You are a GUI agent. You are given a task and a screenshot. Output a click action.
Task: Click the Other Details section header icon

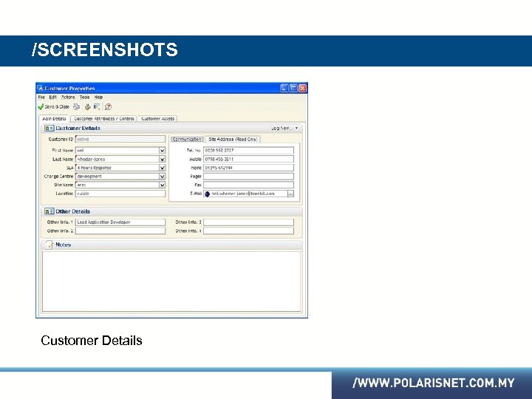pos(50,211)
